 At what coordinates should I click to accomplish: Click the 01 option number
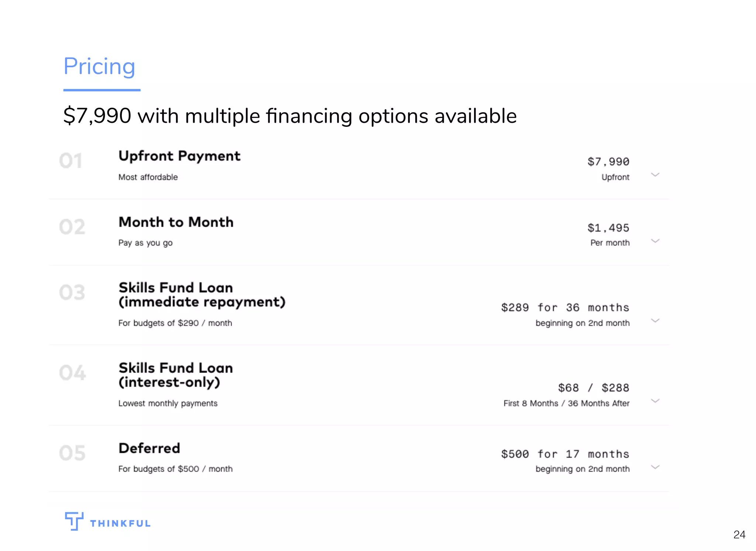point(71,161)
